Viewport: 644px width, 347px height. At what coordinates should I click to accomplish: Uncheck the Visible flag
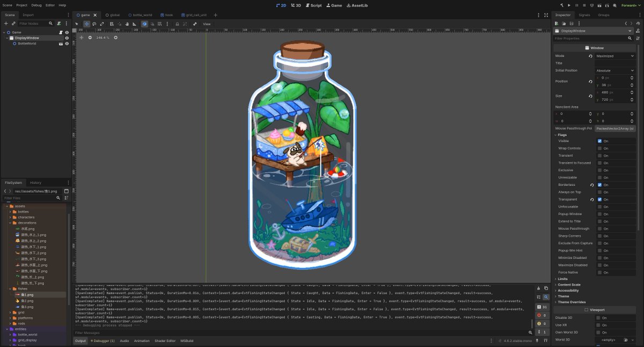tap(600, 141)
